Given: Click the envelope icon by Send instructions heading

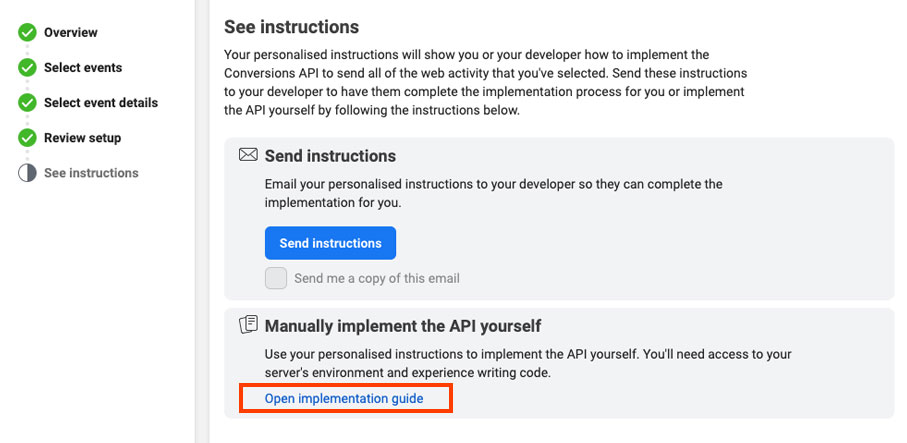Looking at the screenshot, I should point(248,155).
